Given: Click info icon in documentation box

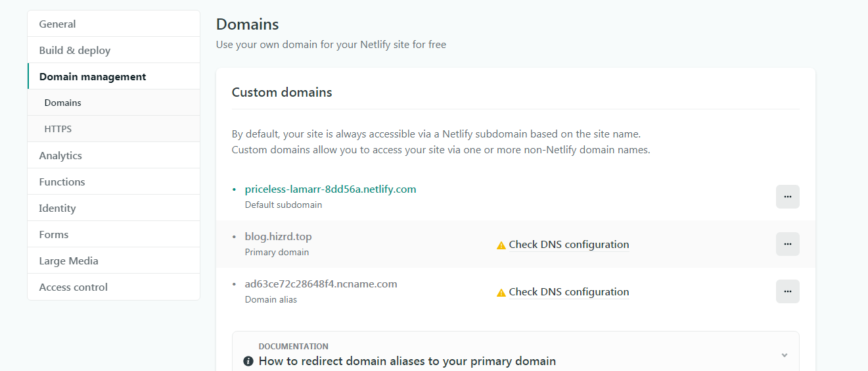Looking at the screenshot, I should (248, 361).
